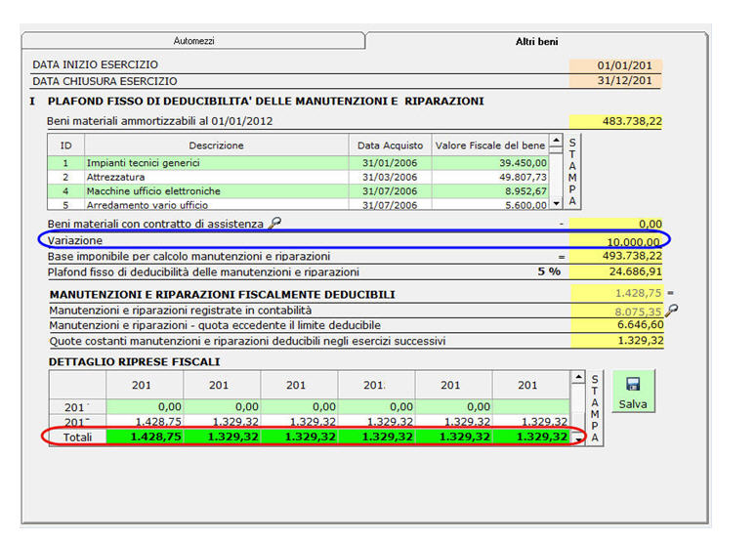756x541 pixels.
Task: Select Macchine ufficio elettroniche row
Action: [299, 191]
